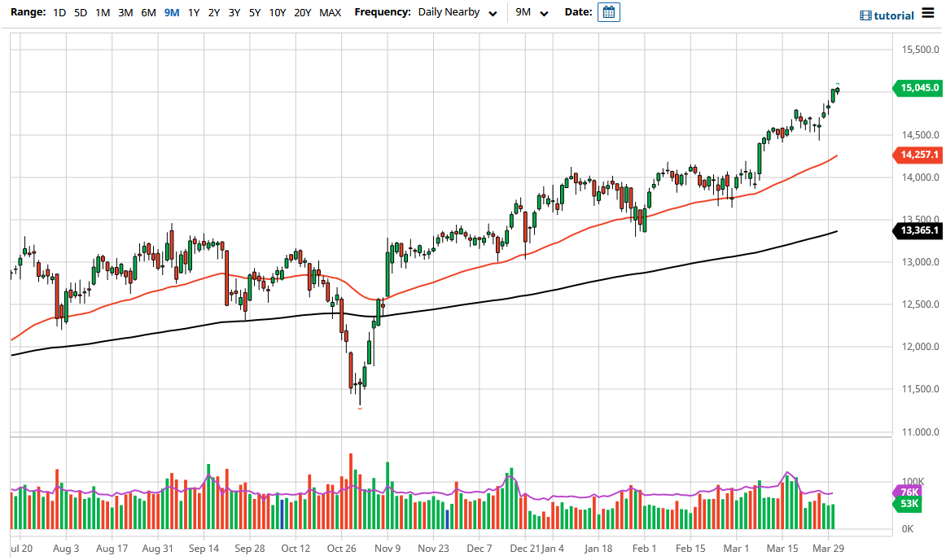Image resolution: width=946 pixels, height=560 pixels.
Task: Enable the MAX range view
Action: [x=330, y=12]
